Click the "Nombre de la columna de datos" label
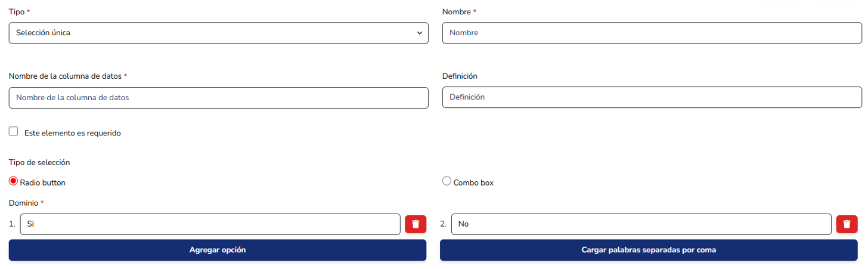Screen dimensions: 868x269 [66, 76]
